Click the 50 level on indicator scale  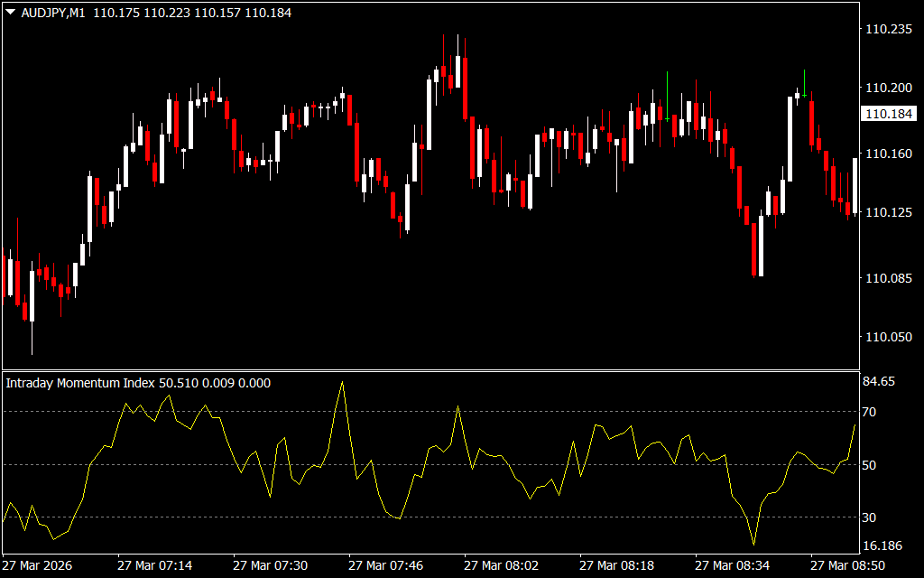click(x=872, y=465)
